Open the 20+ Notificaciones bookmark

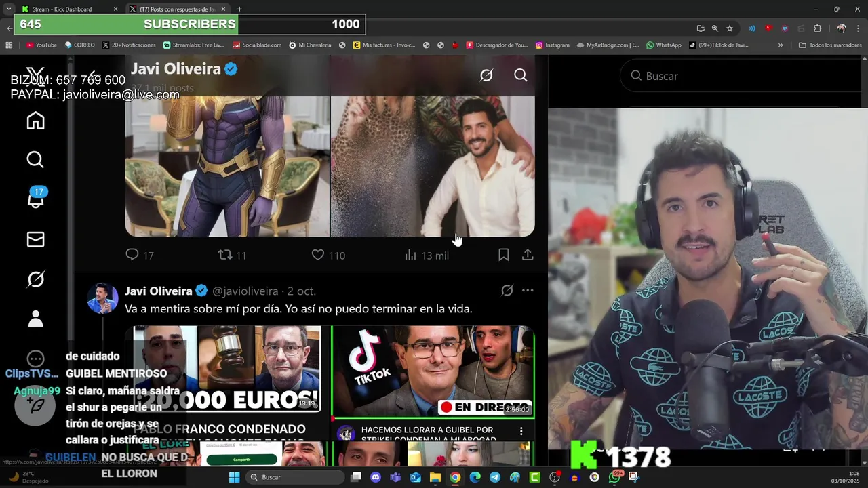(129, 45)
